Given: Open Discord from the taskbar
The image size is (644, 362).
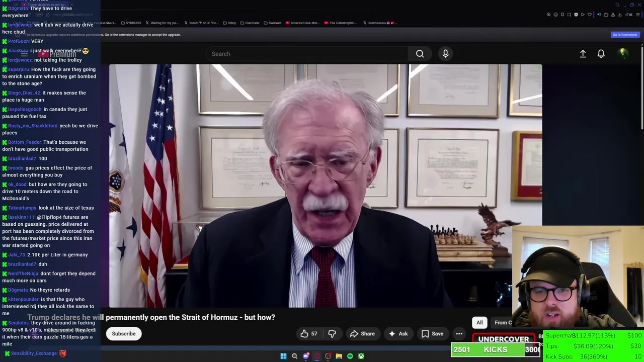Looking at the screenshot, I should (x=305, y=356).
